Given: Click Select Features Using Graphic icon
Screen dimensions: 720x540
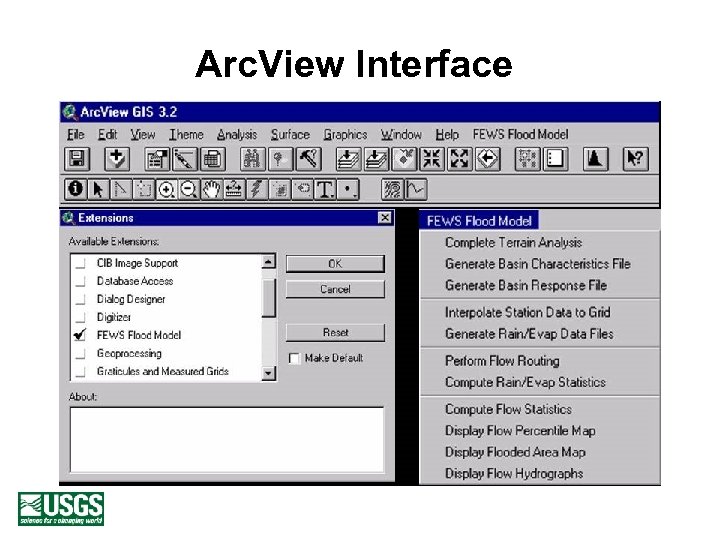Looking at the screenshot, I should [x=527, y=159].
